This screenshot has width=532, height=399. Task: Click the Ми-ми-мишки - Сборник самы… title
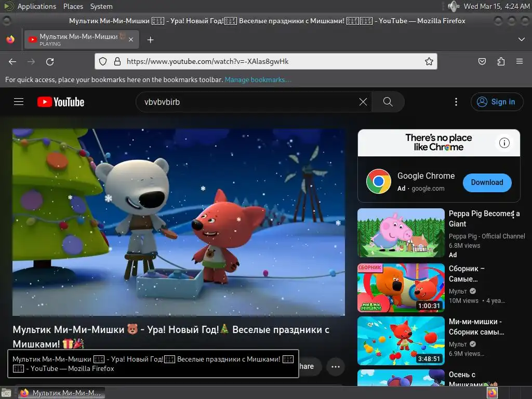coord(476,327)
